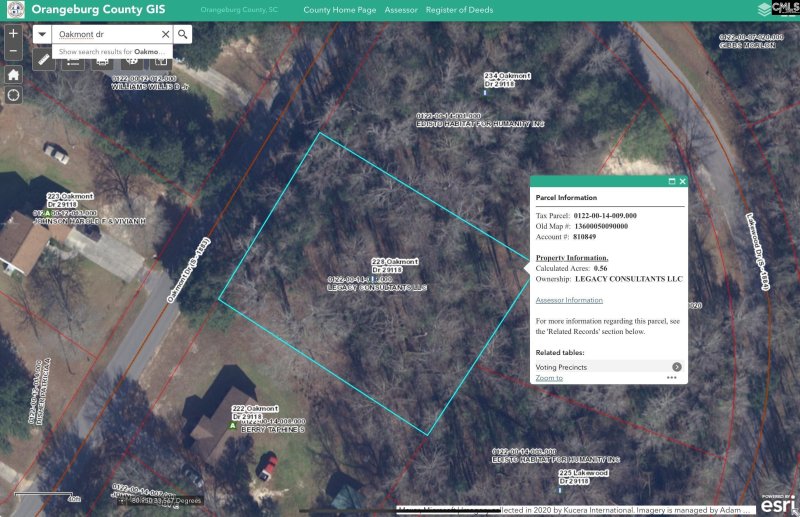Open the measurement ruler tool
This screenshot has height=517, width=800.
coord(44,61)
